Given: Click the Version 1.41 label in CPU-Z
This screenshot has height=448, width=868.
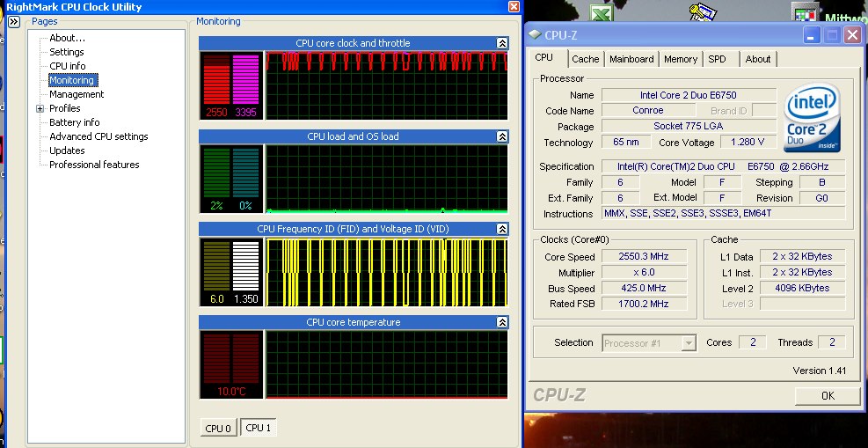Looking at the screenshot, I should 820,371.
